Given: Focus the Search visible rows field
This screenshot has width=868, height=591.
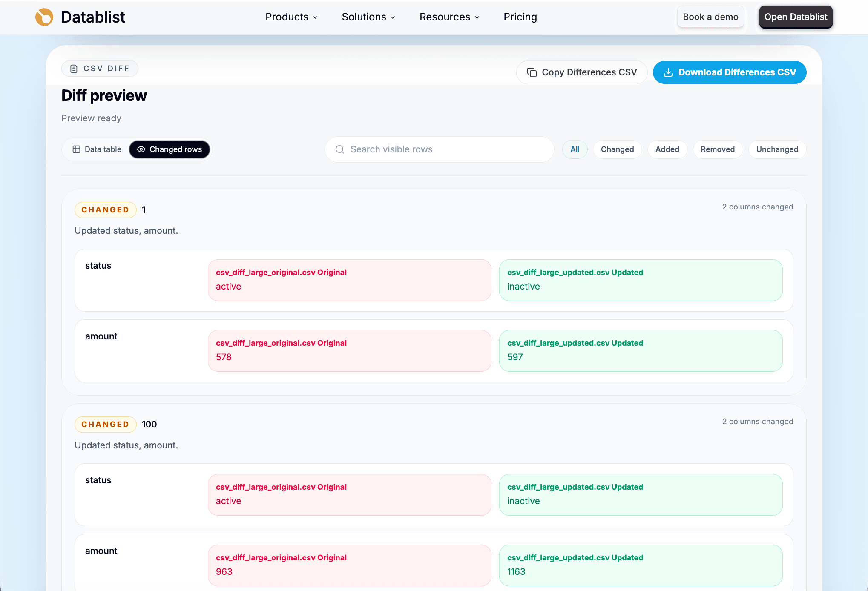Looking at the screenshot, I should point(440,149).
